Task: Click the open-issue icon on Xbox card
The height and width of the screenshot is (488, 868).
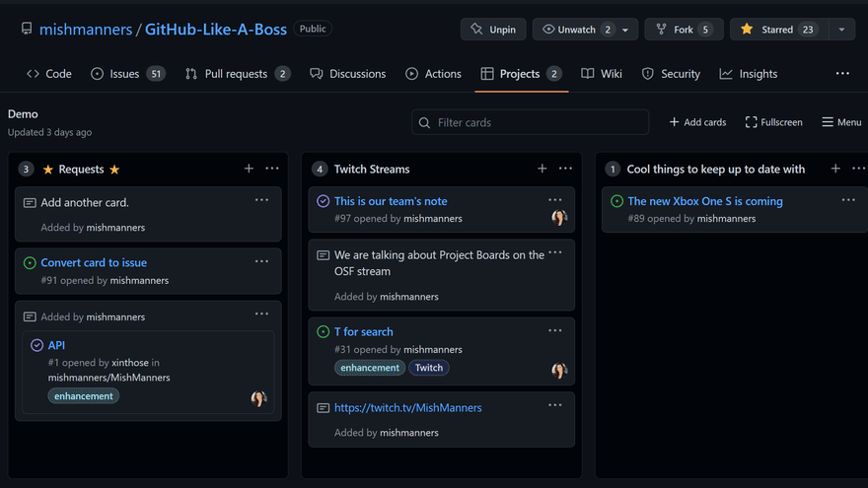Action: [x=616, y=201]
